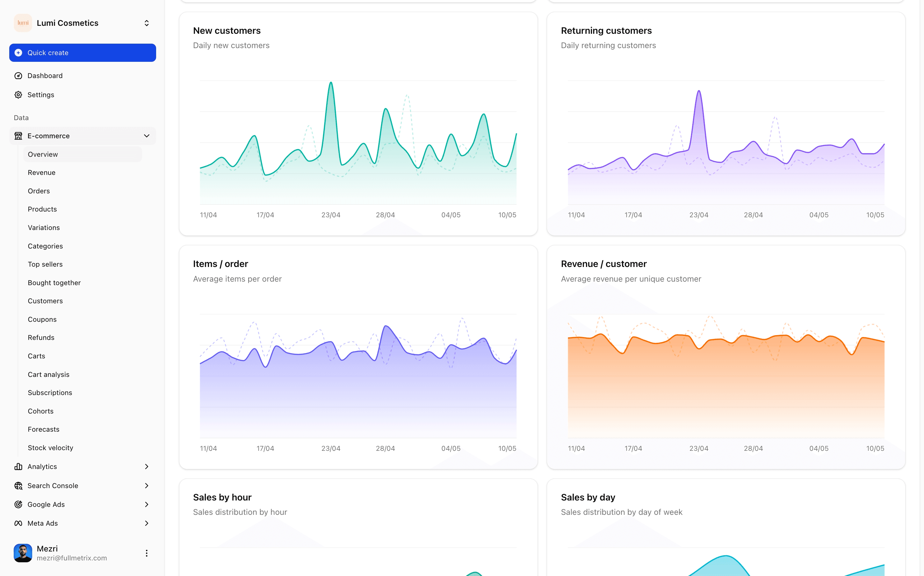Image resolution: width=924 pixels, height=576 pixels.
Task: Click 'Daily new customers' subtitle
Action: click(231, 45)
